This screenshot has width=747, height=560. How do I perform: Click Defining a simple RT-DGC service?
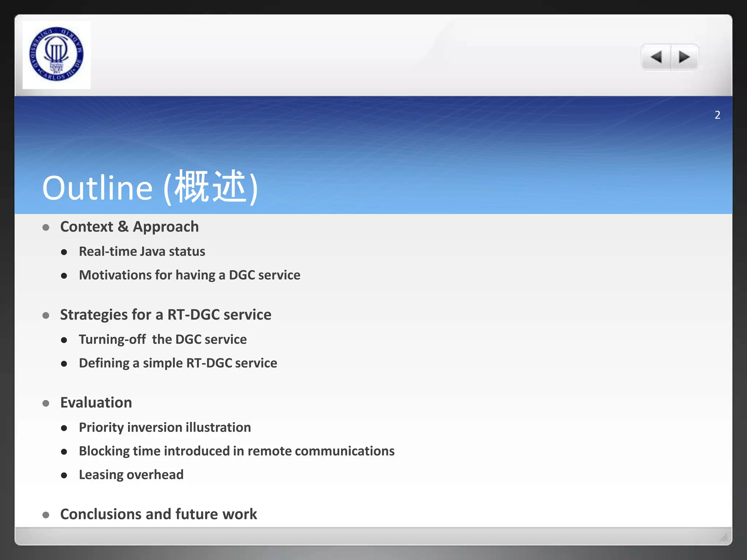click(x=178, y=363)
